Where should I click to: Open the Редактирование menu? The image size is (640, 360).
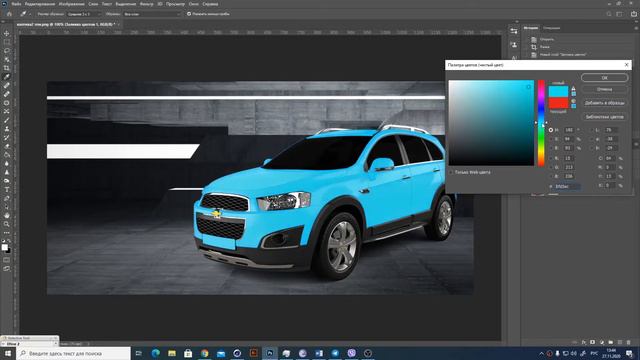[40, 4]
